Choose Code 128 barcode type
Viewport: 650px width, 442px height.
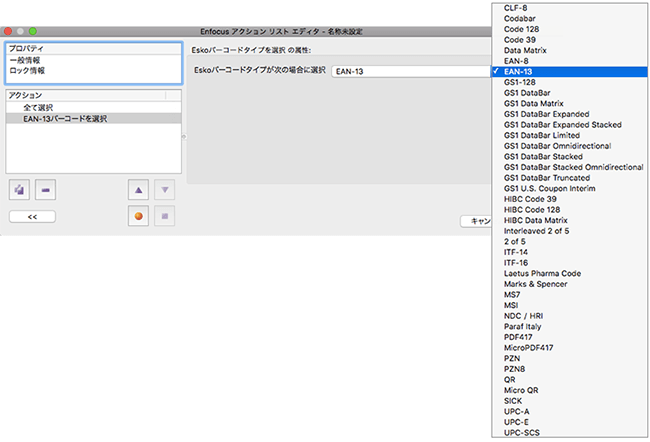[570, 29]
